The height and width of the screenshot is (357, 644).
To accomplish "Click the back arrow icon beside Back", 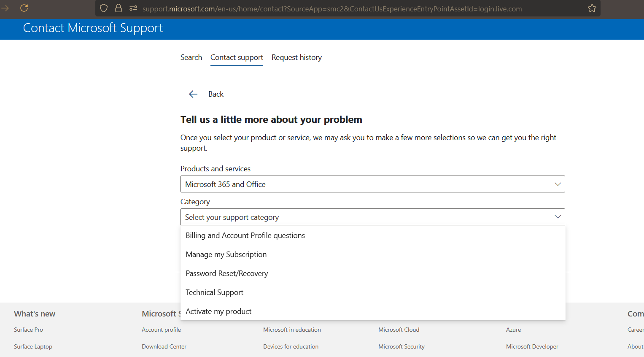I will click(x=193, y=94).
